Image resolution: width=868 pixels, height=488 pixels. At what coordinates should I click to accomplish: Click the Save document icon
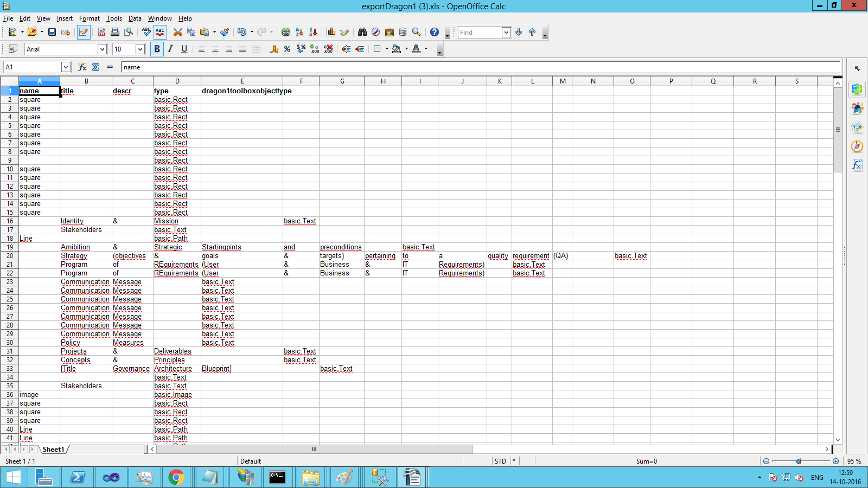[52, 33]
